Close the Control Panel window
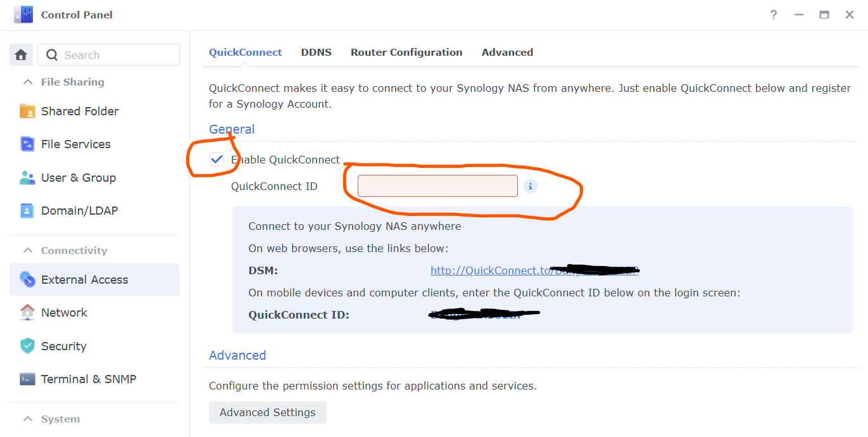Screen dimensions: 868x437 click(x=850, y=15)
